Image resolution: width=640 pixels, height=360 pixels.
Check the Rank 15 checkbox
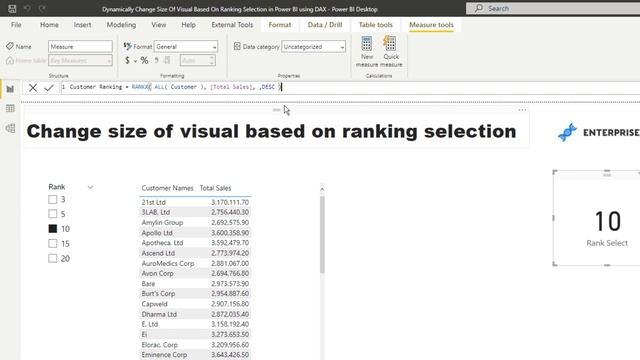53,244
